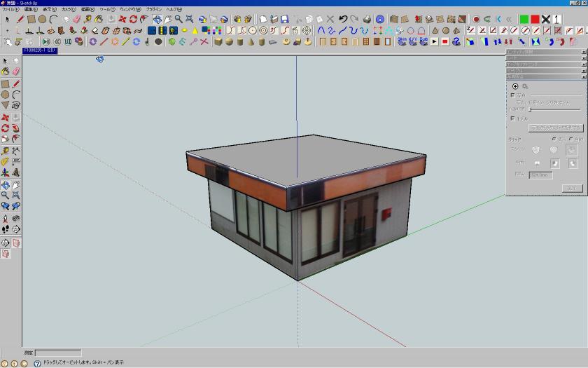Select the Pan hand tool in top toolbar
This screenshot has height=368, width=588.
click(167, 19)
